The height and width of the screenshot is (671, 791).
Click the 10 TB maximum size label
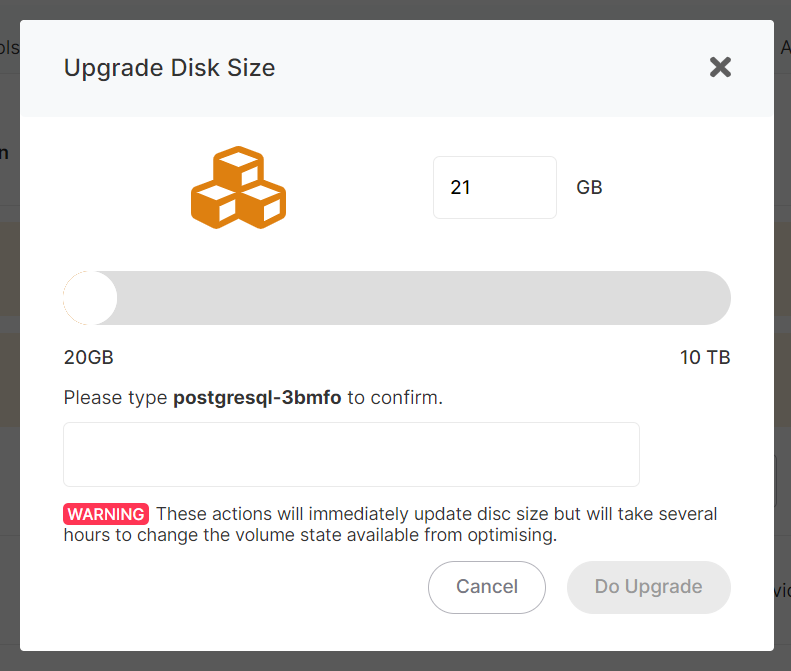click(x=705, y=358)
